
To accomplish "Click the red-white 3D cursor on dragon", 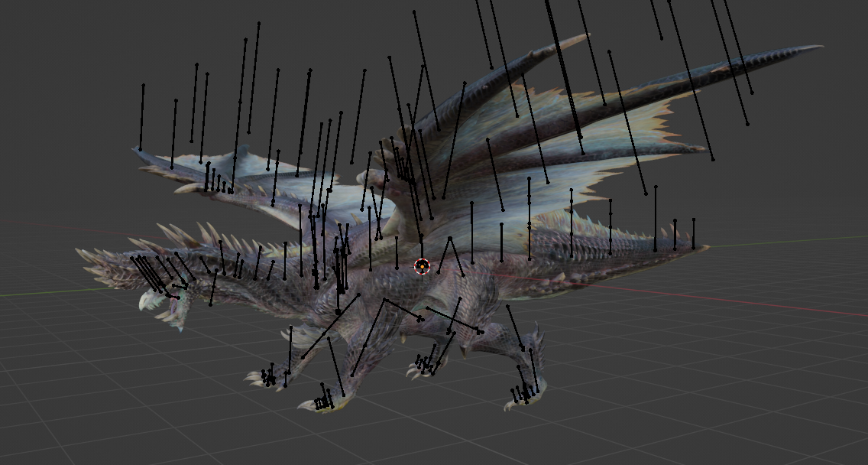I will point(422,267).
